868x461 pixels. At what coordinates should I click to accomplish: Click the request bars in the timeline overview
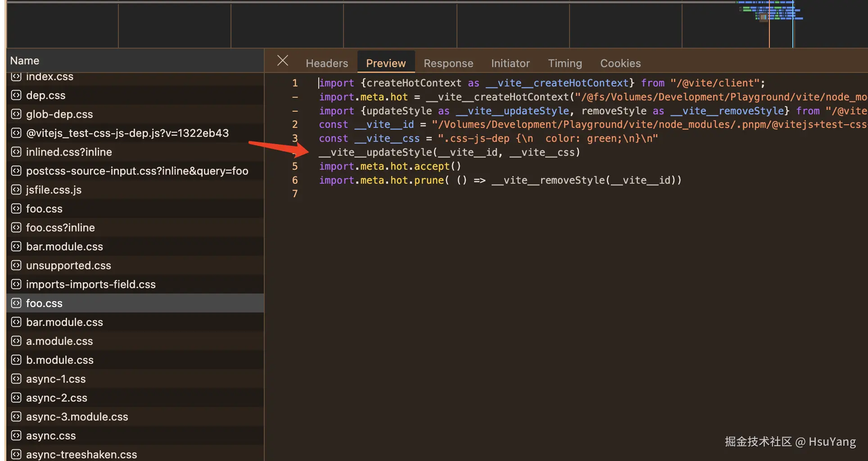(770, 10)
